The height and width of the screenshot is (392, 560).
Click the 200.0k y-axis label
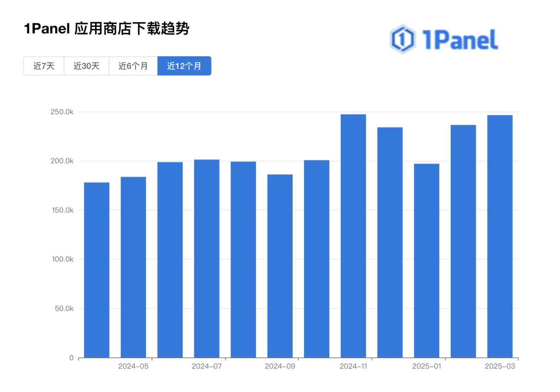[x=63, y=161]
